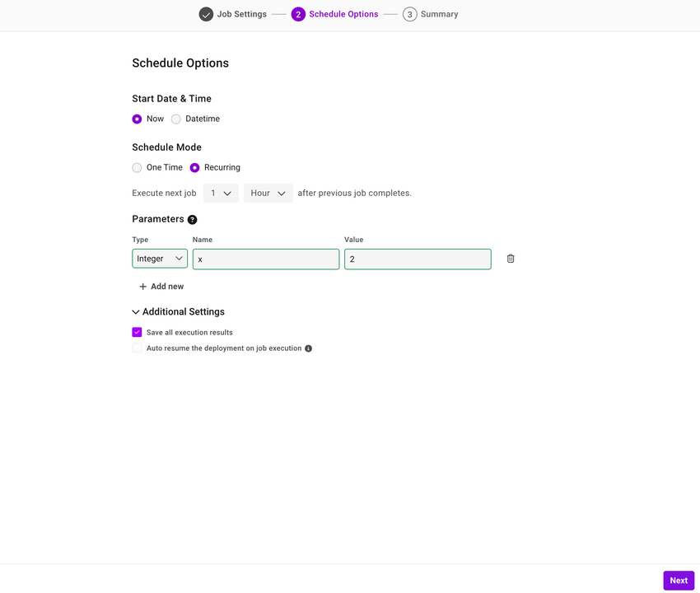The width and height of the screenshot is (700, 593).
Task: Uncheck Save all execution results
Action: [137, 332]
